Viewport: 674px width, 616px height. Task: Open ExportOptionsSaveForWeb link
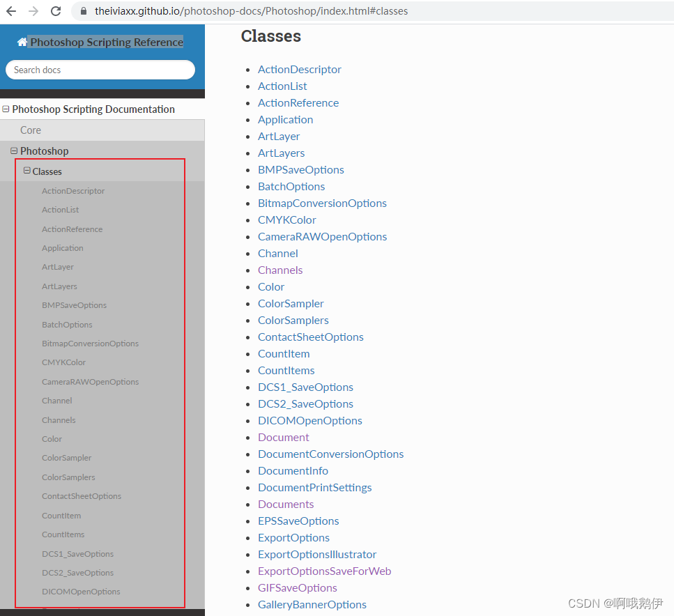click(x=325, y=571)
